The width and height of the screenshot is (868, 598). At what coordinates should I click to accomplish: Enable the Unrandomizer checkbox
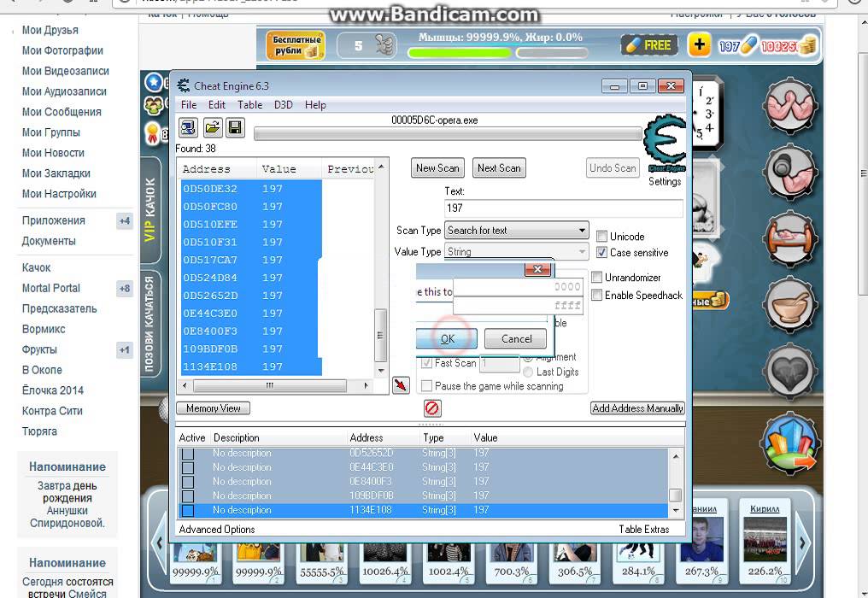[x=596, y=278]
